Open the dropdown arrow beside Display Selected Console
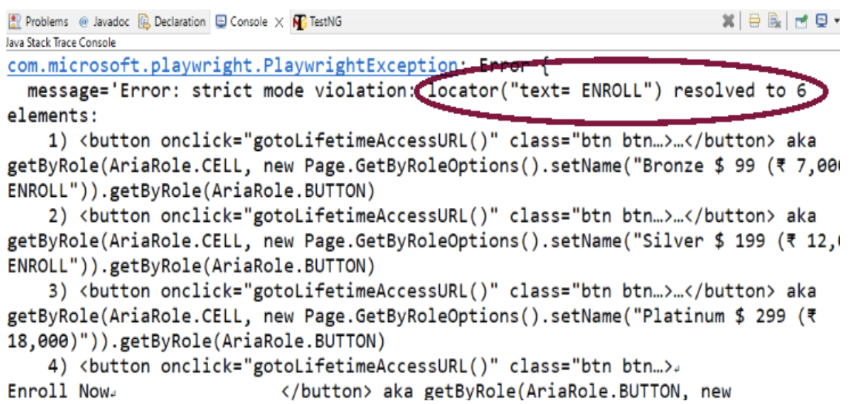Screen dimensions: 868x404 (x=836, y=22)
